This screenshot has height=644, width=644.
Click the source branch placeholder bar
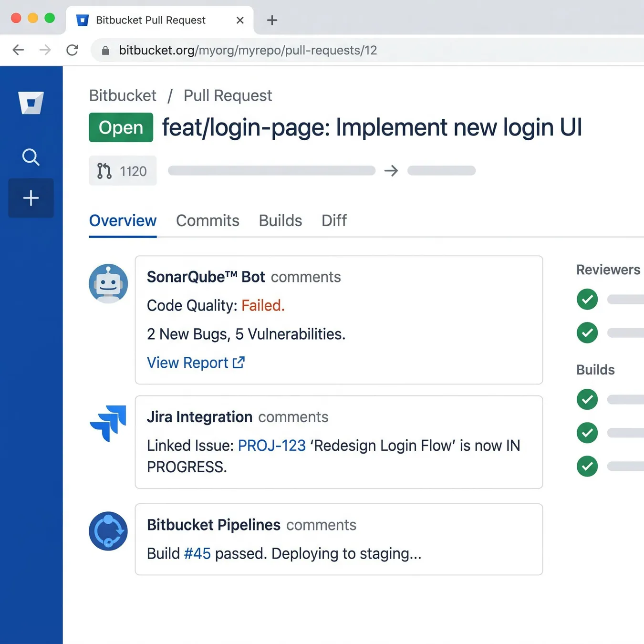pyautogui.click(x=271, y=171)
